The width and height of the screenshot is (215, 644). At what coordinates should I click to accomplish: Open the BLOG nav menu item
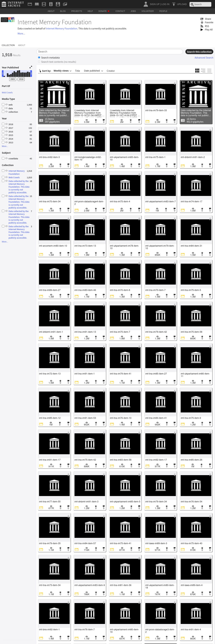pos(63,11)
